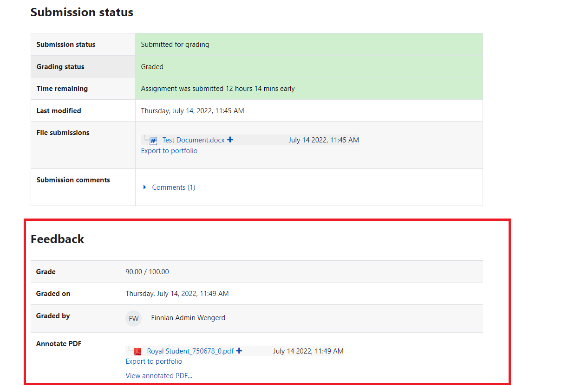Click the Finnian Admin Wengerd name
The image size is (588, 386).
(x=188, y=318)
